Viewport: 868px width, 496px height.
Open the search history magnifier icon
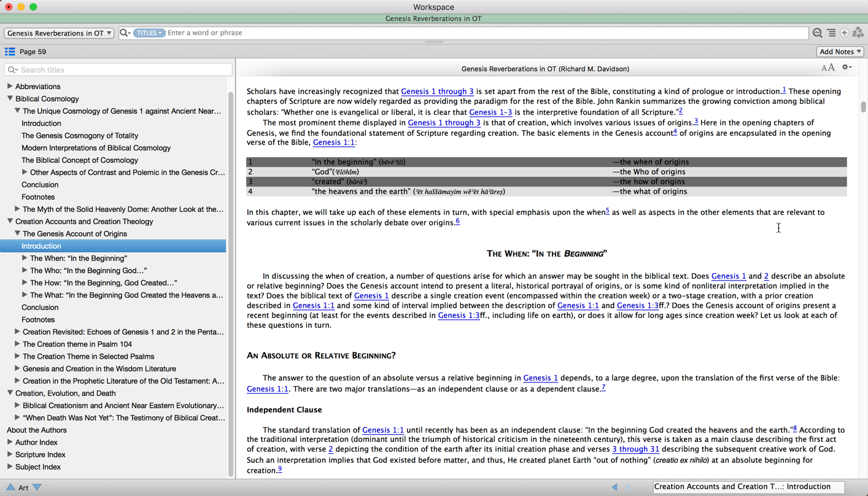click(x=817, y=33)
